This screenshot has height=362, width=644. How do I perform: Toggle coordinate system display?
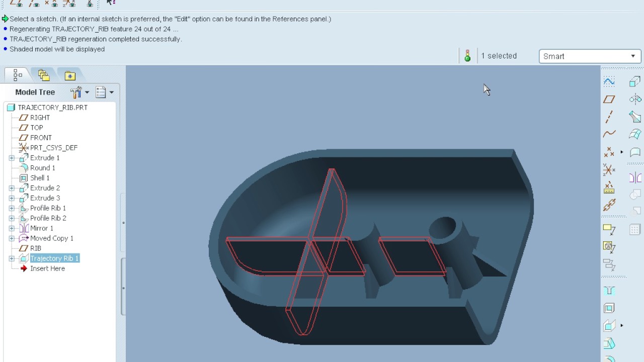(x=69, y=3)
